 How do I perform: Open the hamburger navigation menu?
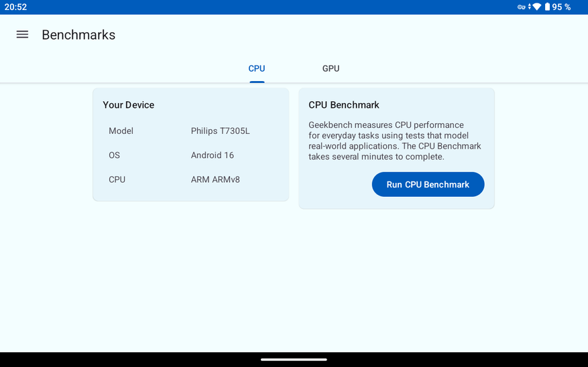coord(22,35)
